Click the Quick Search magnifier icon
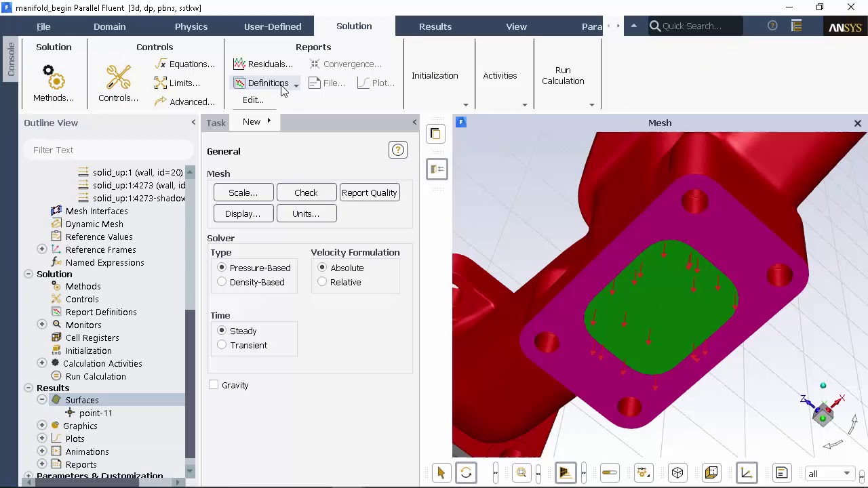The width and height of the screenshot is (868, 488). pyautogui.click(x=655, y=26)
